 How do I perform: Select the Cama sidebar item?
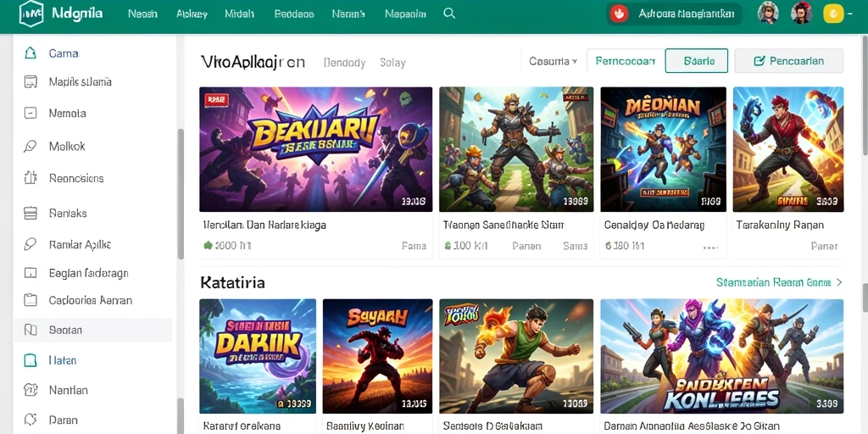point(92,53)
